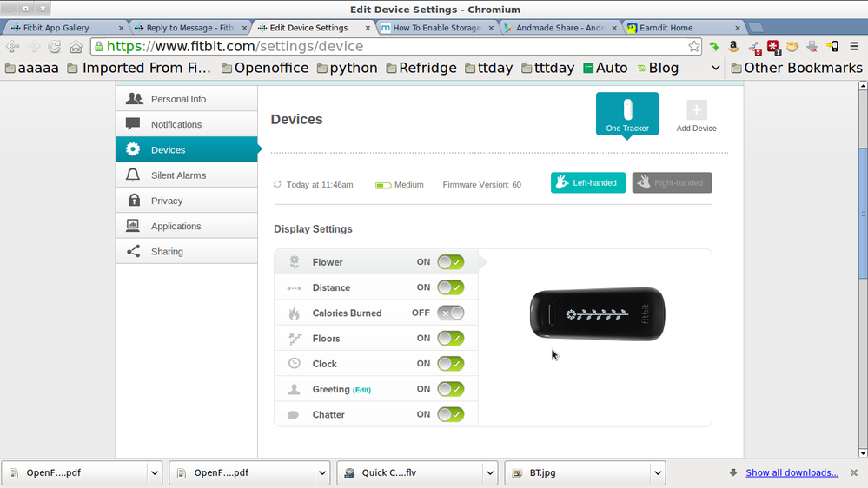Screen dimensions: 868x488
Task: Click the Distance display icon
Action: [x=294, y=288]
